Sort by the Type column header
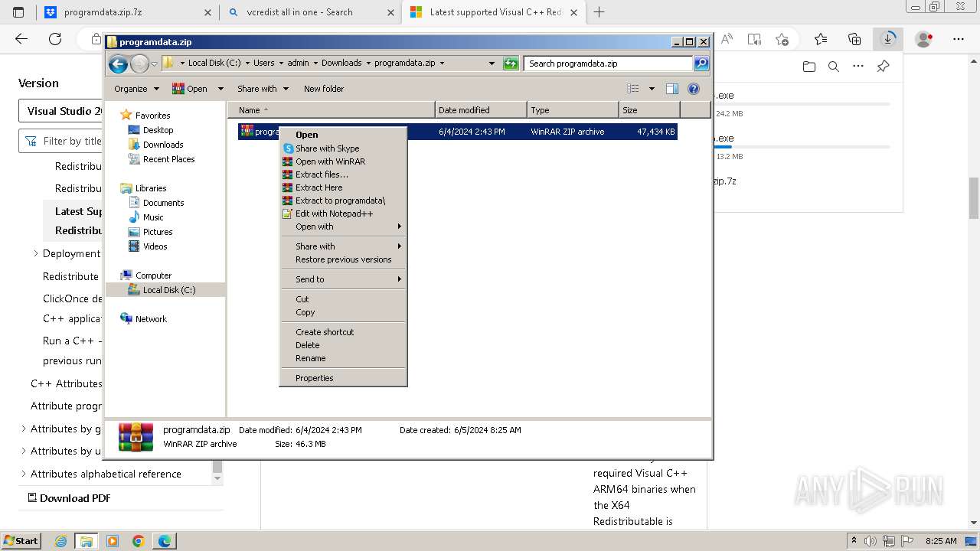The height and width of the screenshot is (551, 980). (x=573, y=110)
